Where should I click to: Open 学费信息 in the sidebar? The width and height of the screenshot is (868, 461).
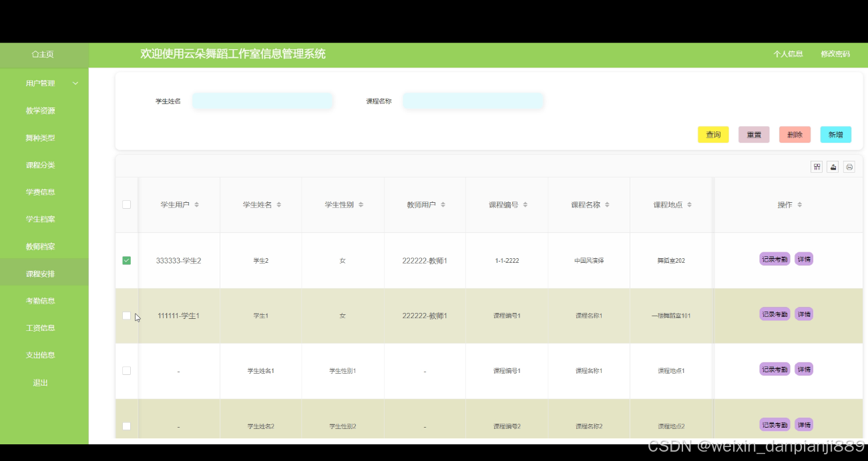[x=44, y=192]
